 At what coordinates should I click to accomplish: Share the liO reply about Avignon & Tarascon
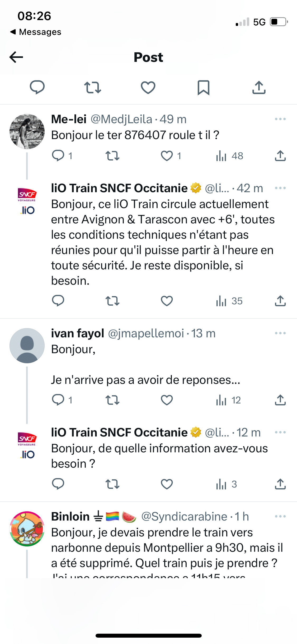pyautogui.click(x=280, y=301)
